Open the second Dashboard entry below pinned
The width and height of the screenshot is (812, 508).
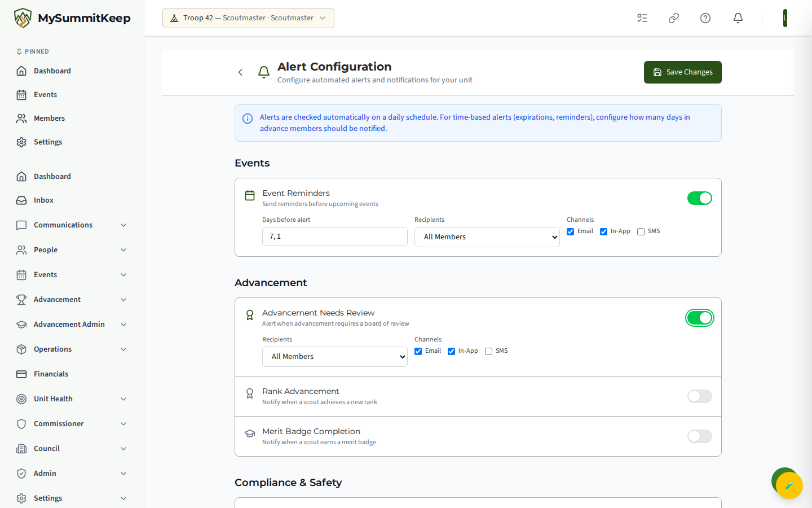(x=72, y=177)
